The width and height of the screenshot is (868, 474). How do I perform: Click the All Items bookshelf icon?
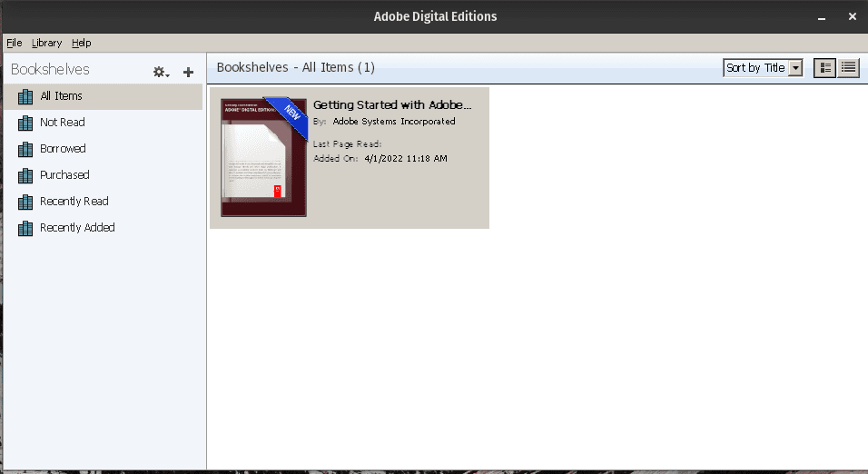[25, 96]
